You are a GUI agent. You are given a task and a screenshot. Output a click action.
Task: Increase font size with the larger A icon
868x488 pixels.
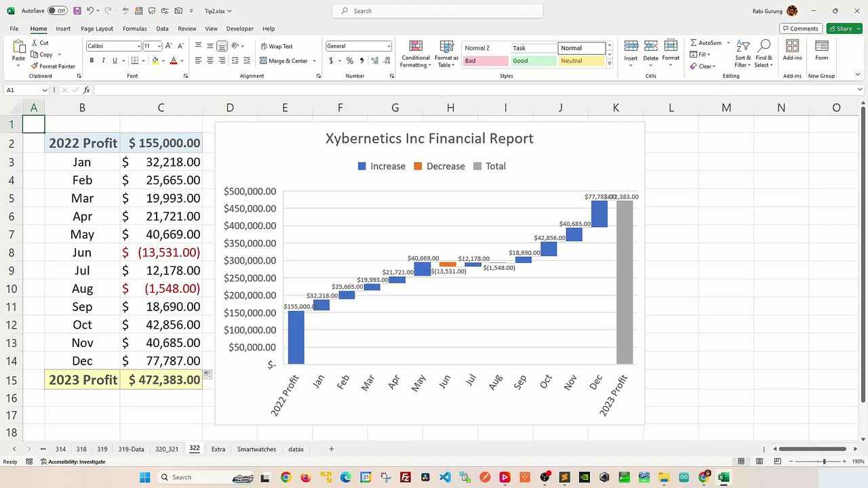[170, 46]
